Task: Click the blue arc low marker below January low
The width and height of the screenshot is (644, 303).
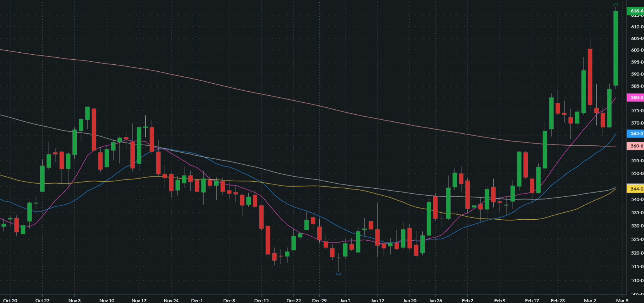Action: [x=339, y=274]
